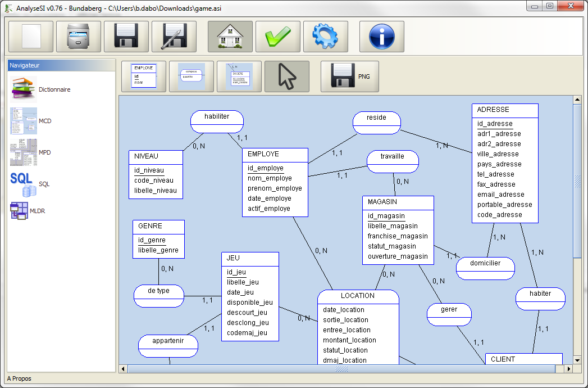Click the Save As floppy with pencil icon
Screen dimensions: 588x388
point(174,37)
